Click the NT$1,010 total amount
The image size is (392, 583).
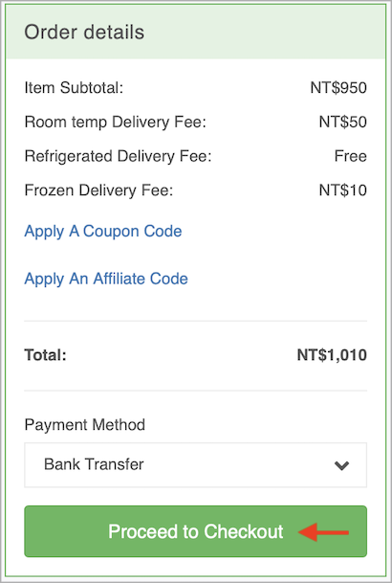pyautogui.click(x=332, y=355)
